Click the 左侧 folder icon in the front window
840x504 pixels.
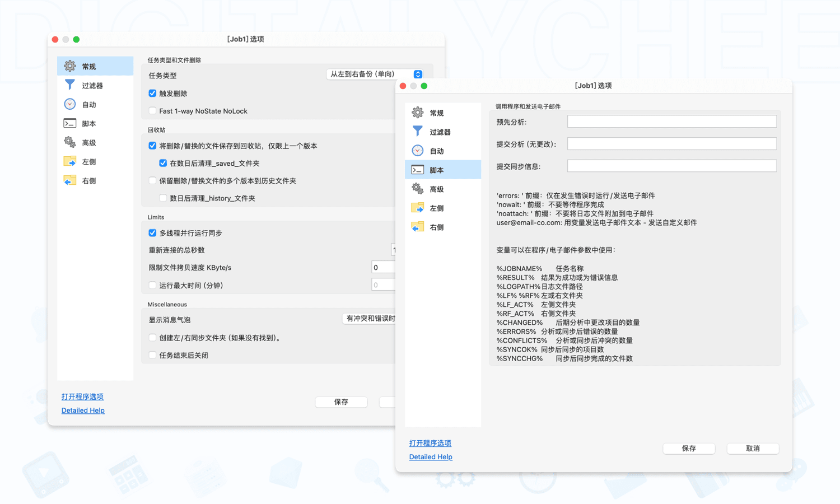[418, 208]
